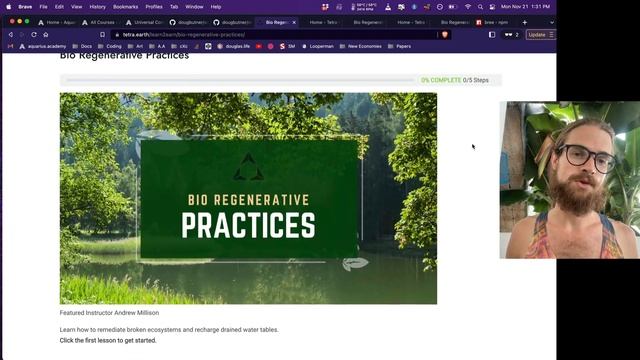
Task: Click the 0/5 Steps counter
Action: click(476, 80)
